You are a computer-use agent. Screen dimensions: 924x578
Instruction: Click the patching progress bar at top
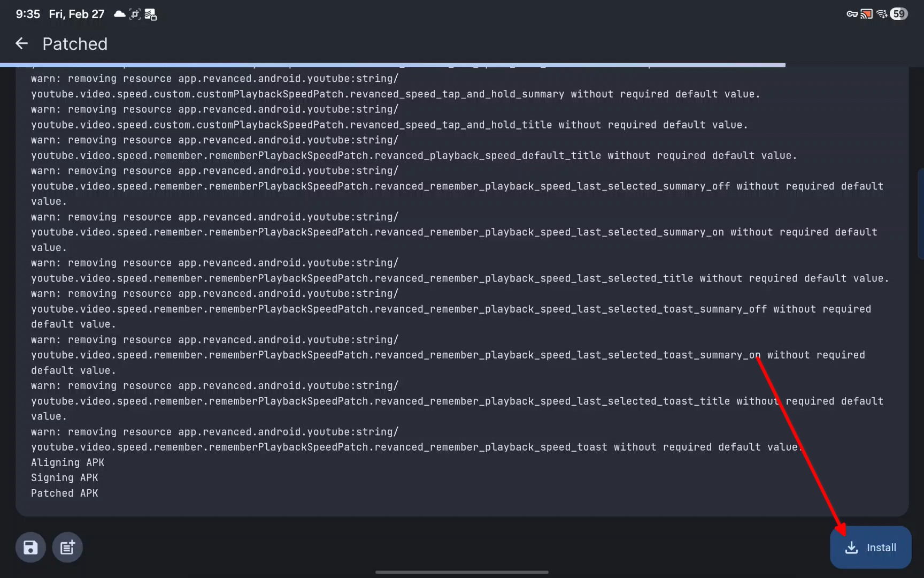coord(392,65)
